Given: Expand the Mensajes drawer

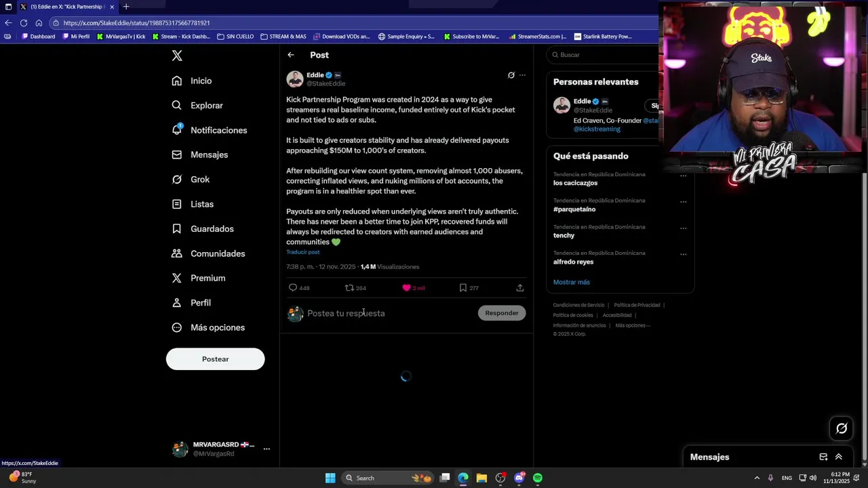Looking at the screenshot, I should (x=839, y=457).
